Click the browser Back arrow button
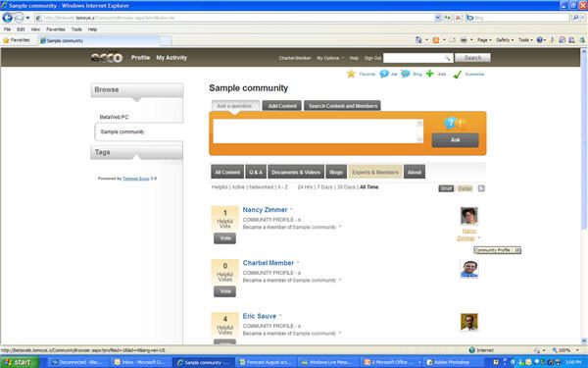 (7, 18)
